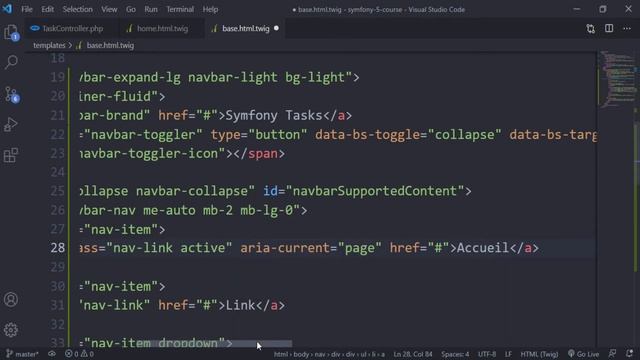The width and height of the screenshot is (640, 360).
Task: Click mb-lg-0 text on line 26
Action: pos(267,210)
